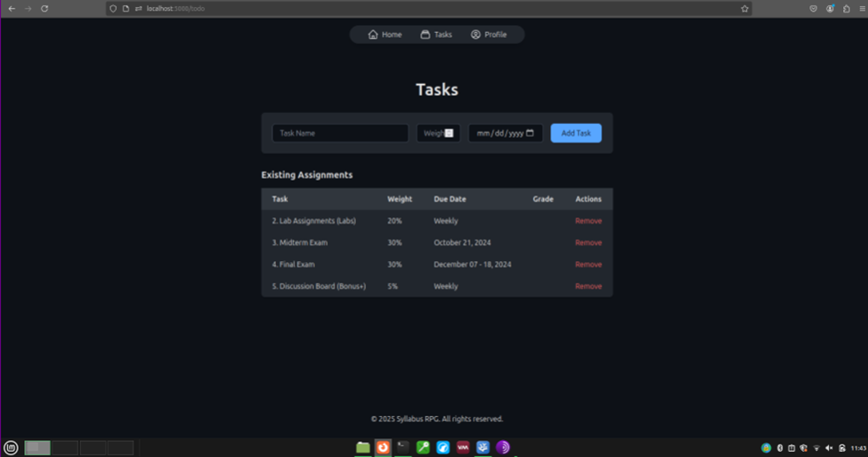Click the network tray icon
This screenshot has height=457, width=868.
click(x=816, y=448)
